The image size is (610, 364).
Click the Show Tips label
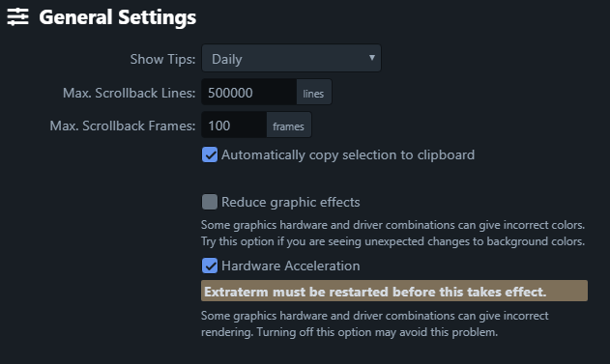[x=162, y=59]
